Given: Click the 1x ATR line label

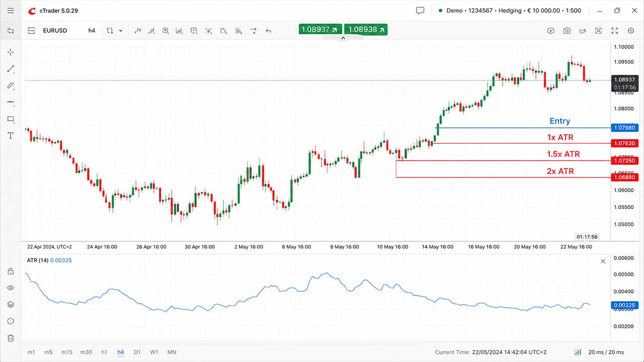Looking at the screenshot, I should click(x=560, y=137).
